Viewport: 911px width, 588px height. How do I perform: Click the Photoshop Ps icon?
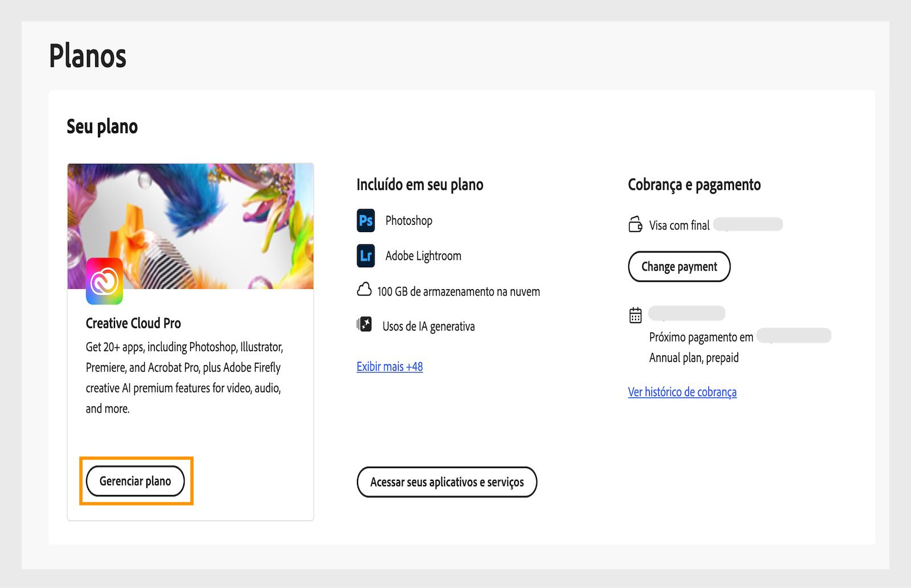(366, 220)
